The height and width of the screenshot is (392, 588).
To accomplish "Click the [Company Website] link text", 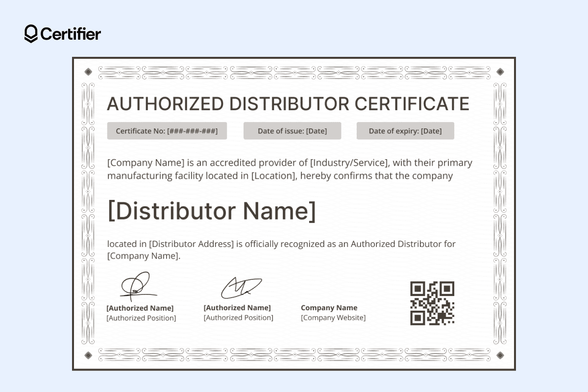I will pos(333,318).
